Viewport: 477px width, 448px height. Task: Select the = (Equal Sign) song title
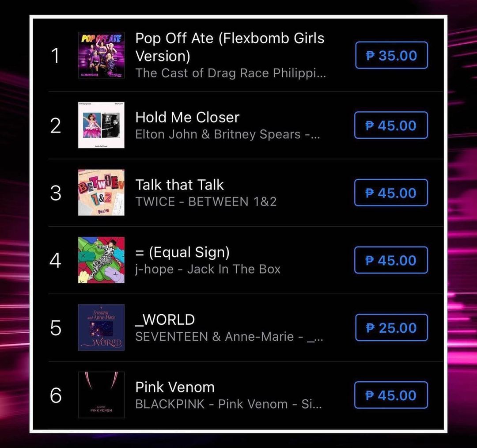pyautogui.click(x=182, y=252)
